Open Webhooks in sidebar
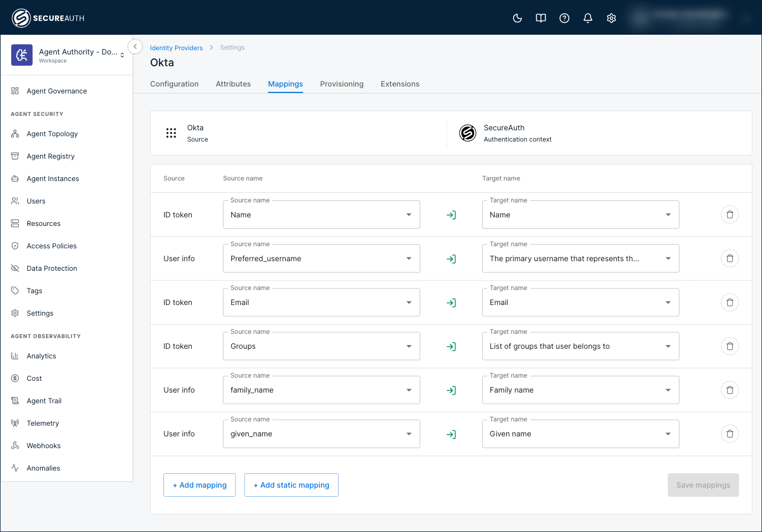This screenshot has width=762, height=532. pyautogui.click(x=66, y=445)
